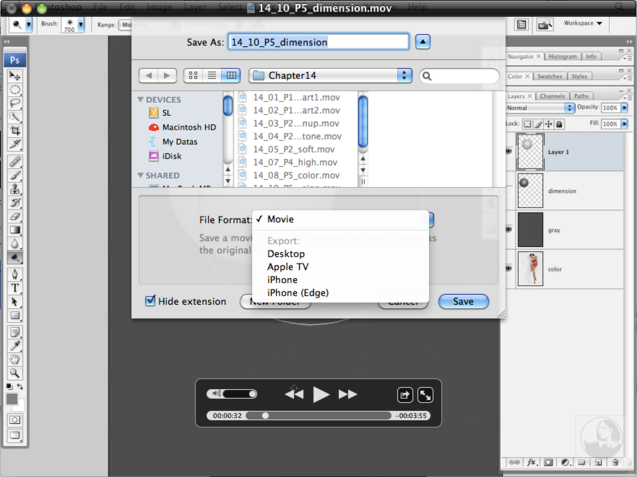Hide the dimension layer
Image resolution: width=637 pixels, height=477 pixels.
tap(509, 190)
